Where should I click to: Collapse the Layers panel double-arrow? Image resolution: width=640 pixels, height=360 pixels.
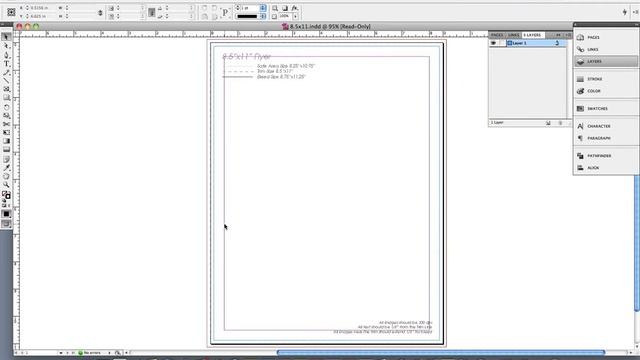pyautogui.click(x=558, y=35)
